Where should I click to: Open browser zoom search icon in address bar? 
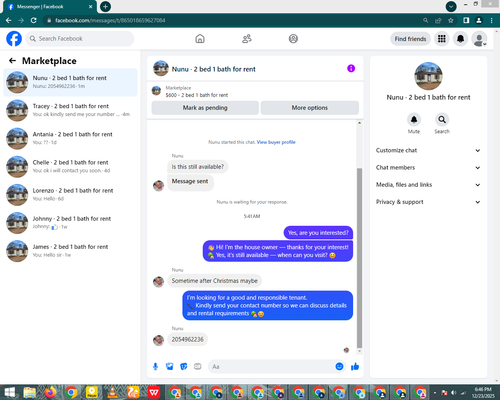pyautogui.click(x=426, y=20)
